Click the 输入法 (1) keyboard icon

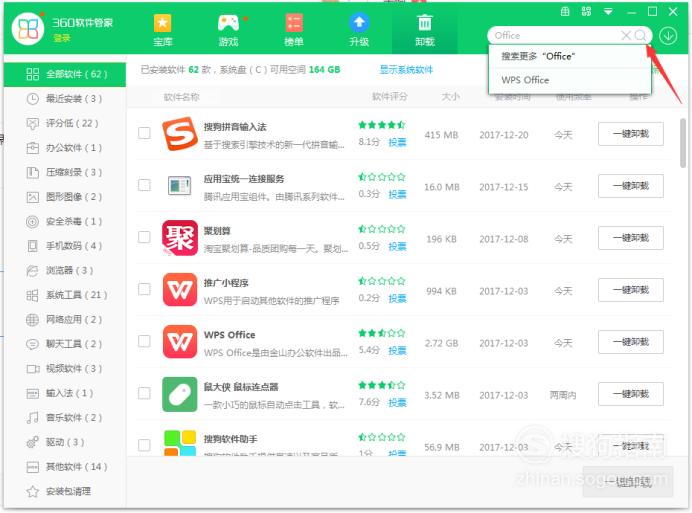[33, 393]
